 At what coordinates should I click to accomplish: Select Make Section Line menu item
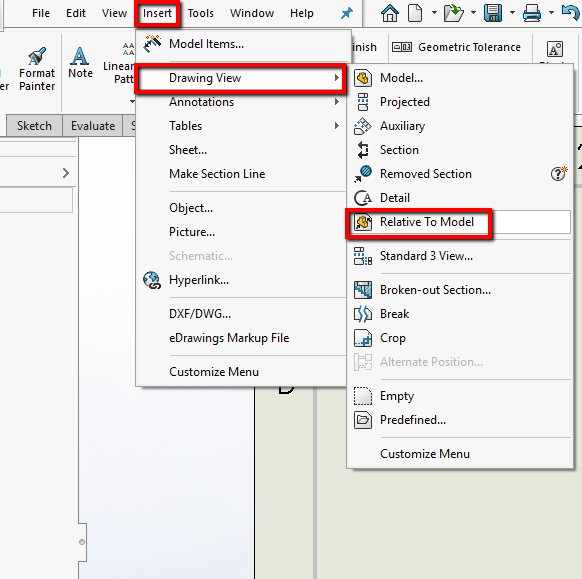pos(241,174)
